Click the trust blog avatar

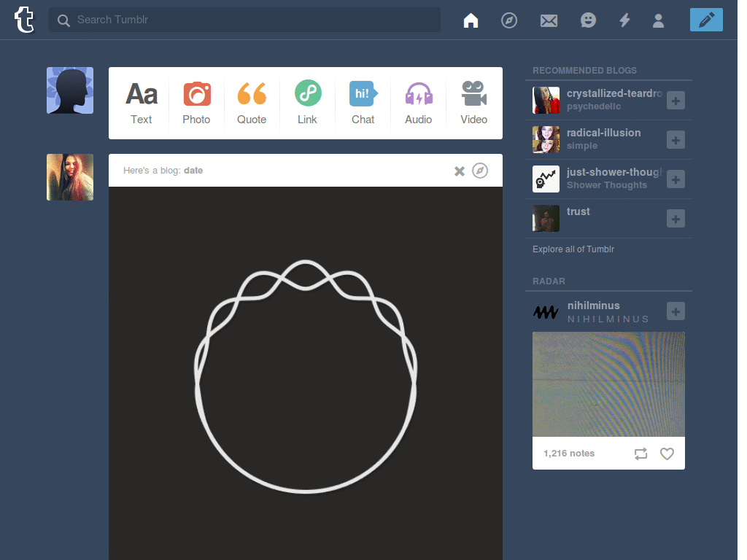pos(546,219)
